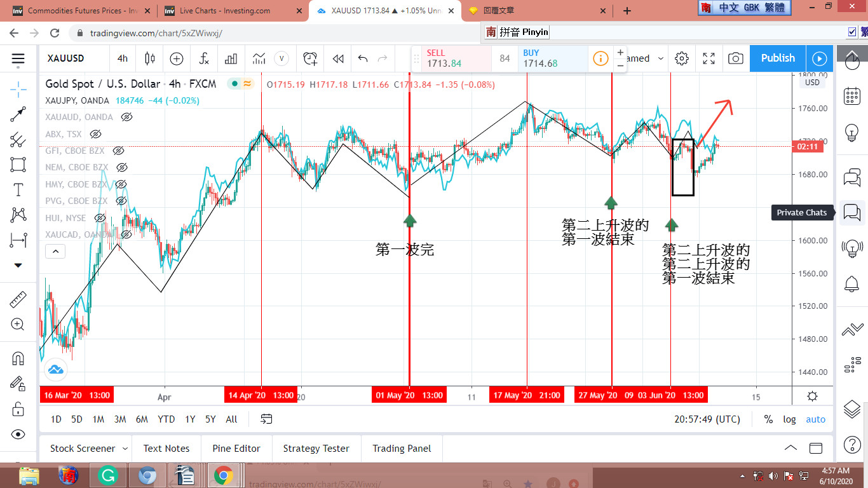Open the Private Chats panel

[852, 212]
